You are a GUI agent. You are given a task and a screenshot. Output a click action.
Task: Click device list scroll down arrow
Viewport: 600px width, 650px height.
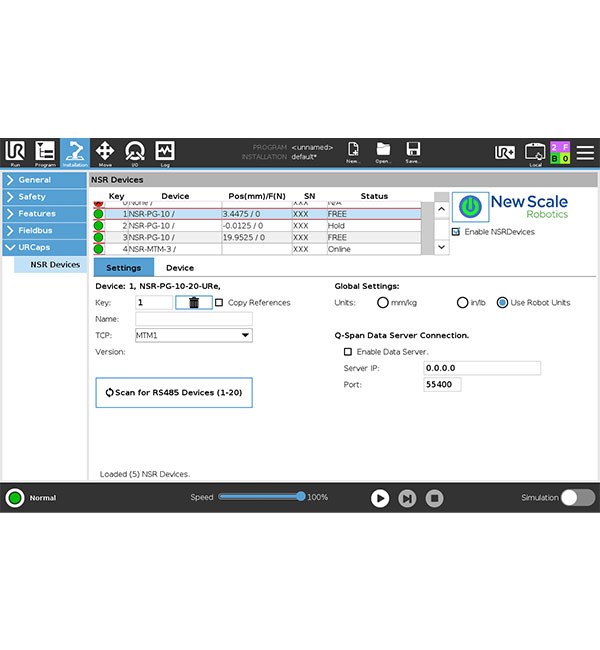tap(442, 247)
